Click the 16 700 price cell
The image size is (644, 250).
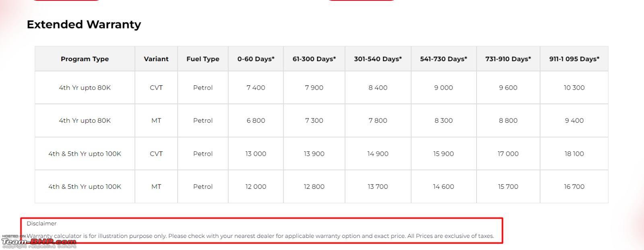(574, 186)
